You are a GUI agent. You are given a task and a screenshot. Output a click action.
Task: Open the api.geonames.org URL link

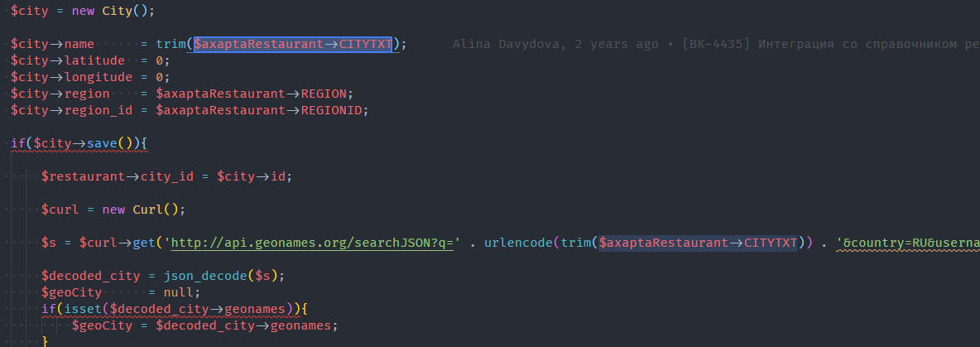[x=312, y=243]
